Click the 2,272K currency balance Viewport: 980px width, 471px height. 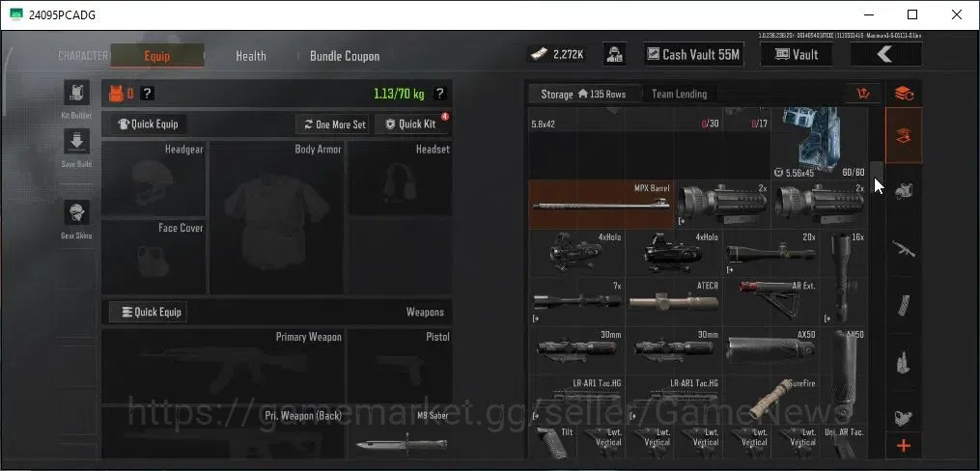(x=557, y=54)
